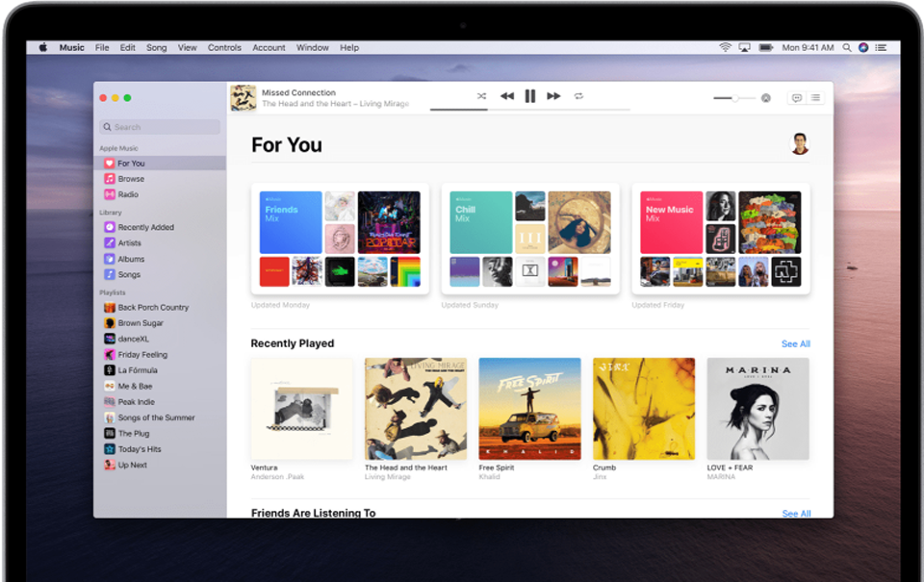Click the "Missed Connection" song title
The width and height of the screenshot is (924, 582).
pos(298,92)
